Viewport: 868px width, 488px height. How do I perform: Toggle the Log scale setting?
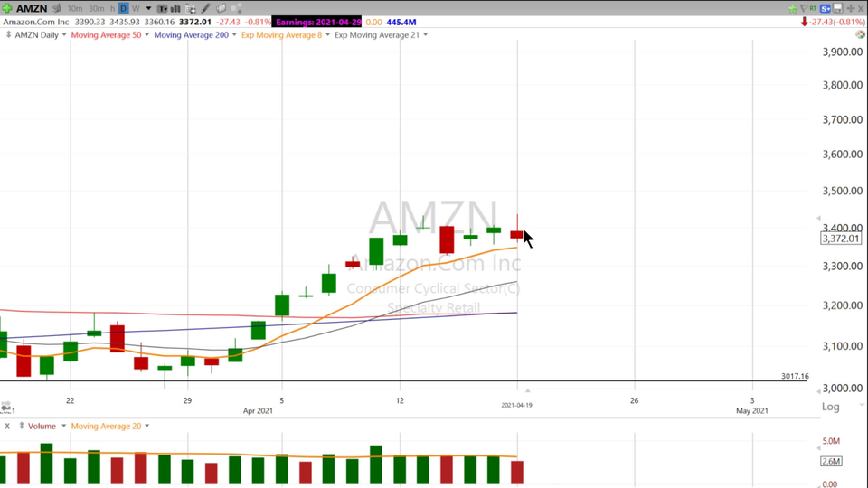click(829, 407)
